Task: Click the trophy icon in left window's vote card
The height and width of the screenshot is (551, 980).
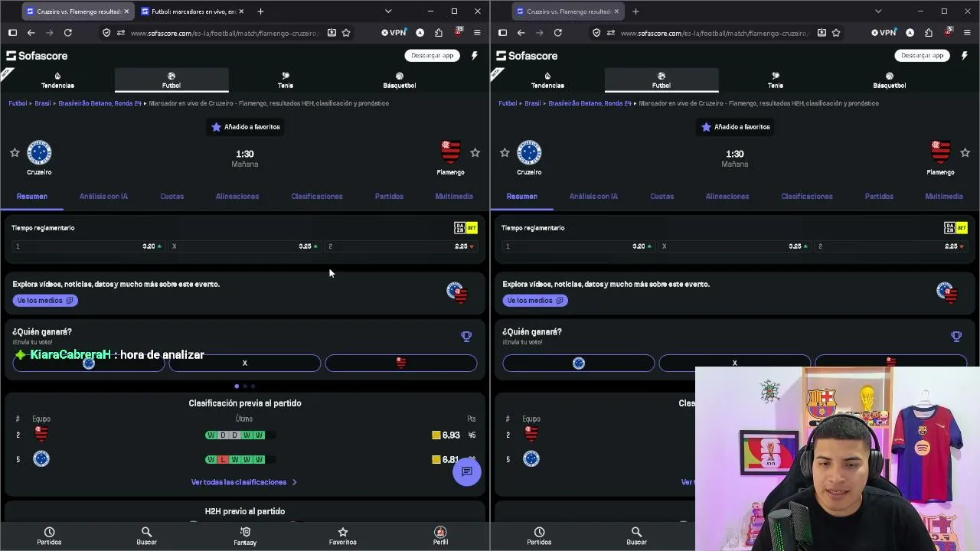Action: point(466,337)
